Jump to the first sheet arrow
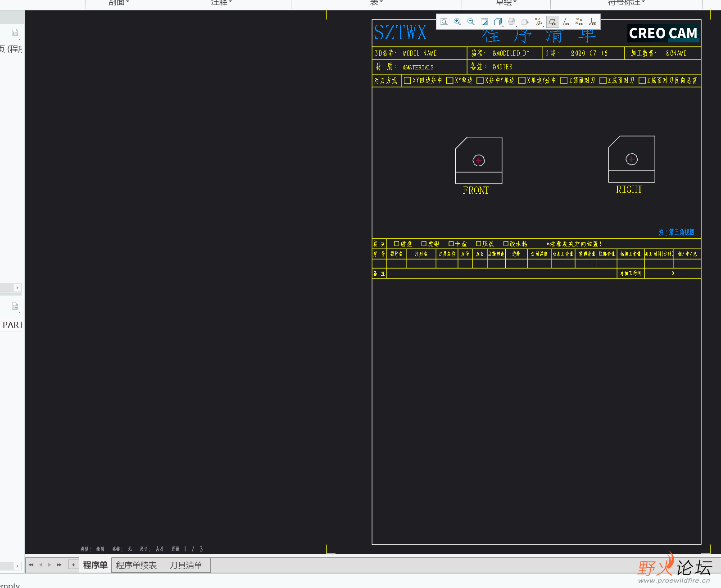The height and width of the screenshot is (588, 721). coord(31,565)
